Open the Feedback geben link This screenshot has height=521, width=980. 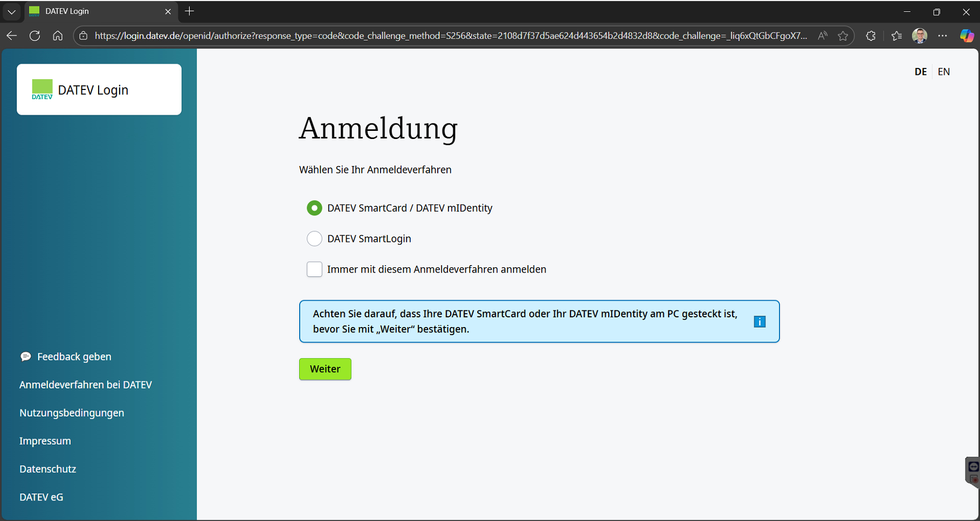(74, 357)
